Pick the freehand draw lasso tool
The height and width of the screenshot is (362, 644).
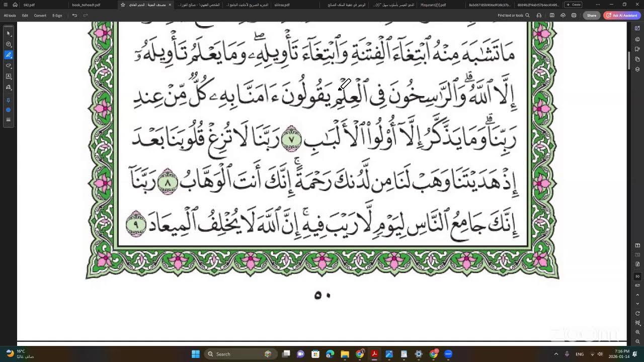(x=9, y=66)
